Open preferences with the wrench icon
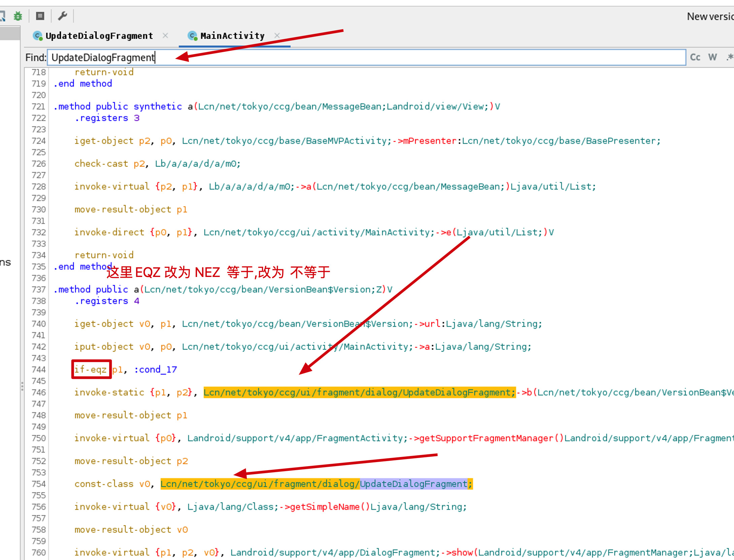Image resolution: width=734 pixels, height=560 pixels. pos(63,16)
